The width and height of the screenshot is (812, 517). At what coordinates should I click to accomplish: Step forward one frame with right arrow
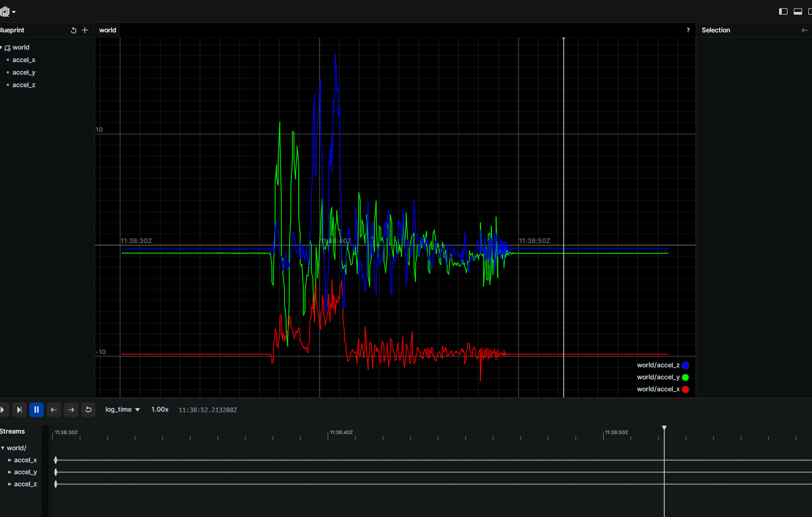click(71, 410)
